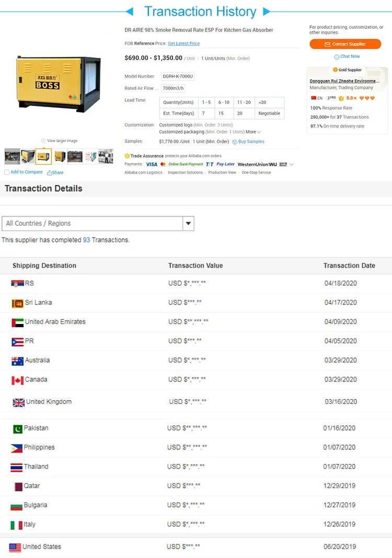Select the fifth product thumbnail

click(75, 157)
